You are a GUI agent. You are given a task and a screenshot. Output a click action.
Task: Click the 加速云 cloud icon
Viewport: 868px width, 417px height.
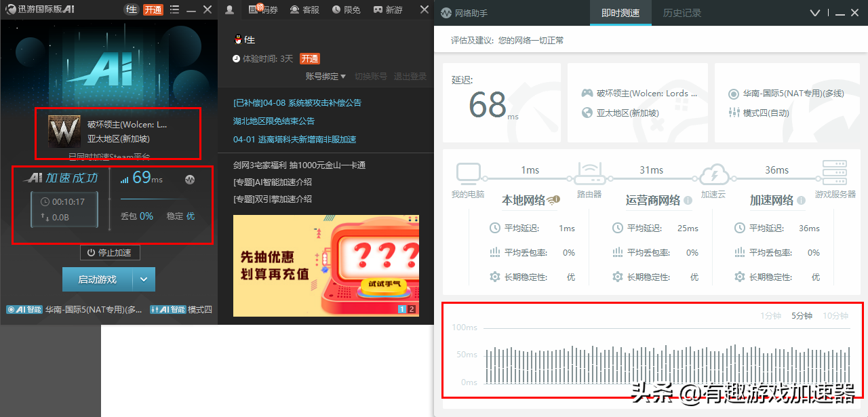click(x=713, y=174)
